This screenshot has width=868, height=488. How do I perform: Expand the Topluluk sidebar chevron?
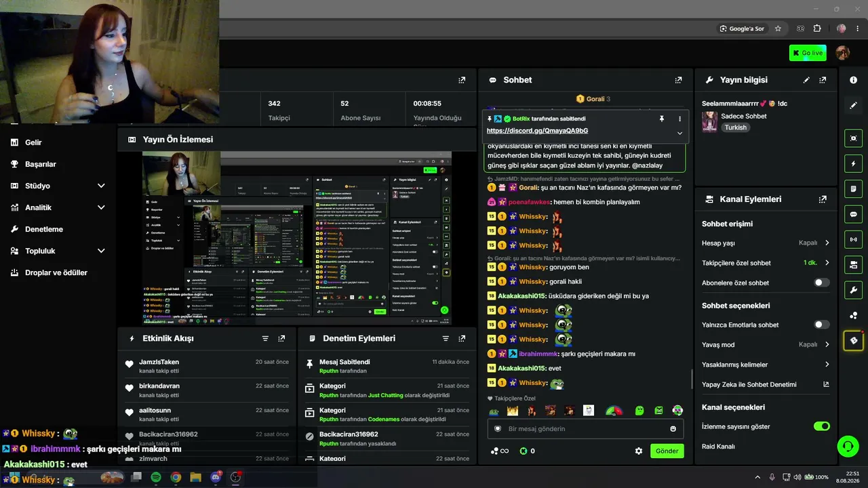(101, 251)
